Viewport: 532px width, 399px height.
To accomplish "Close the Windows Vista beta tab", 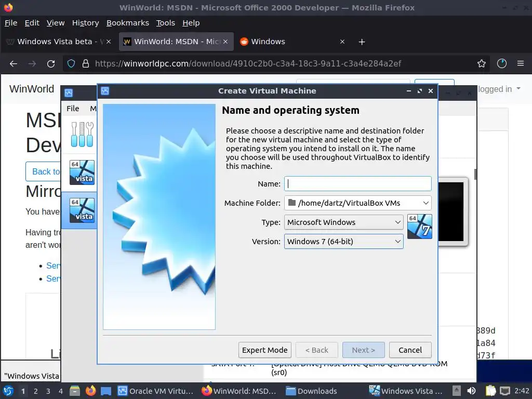I will 109,42.
